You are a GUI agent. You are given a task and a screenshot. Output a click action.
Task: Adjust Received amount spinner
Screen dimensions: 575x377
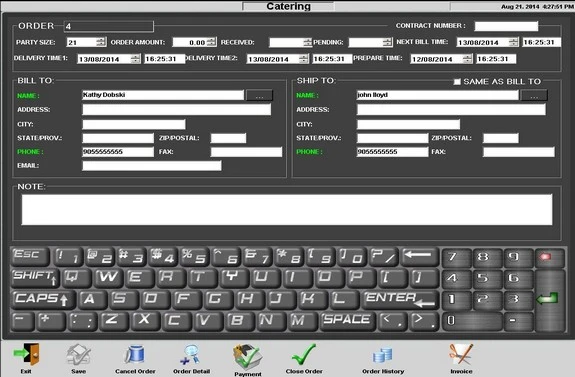[307, 42]
